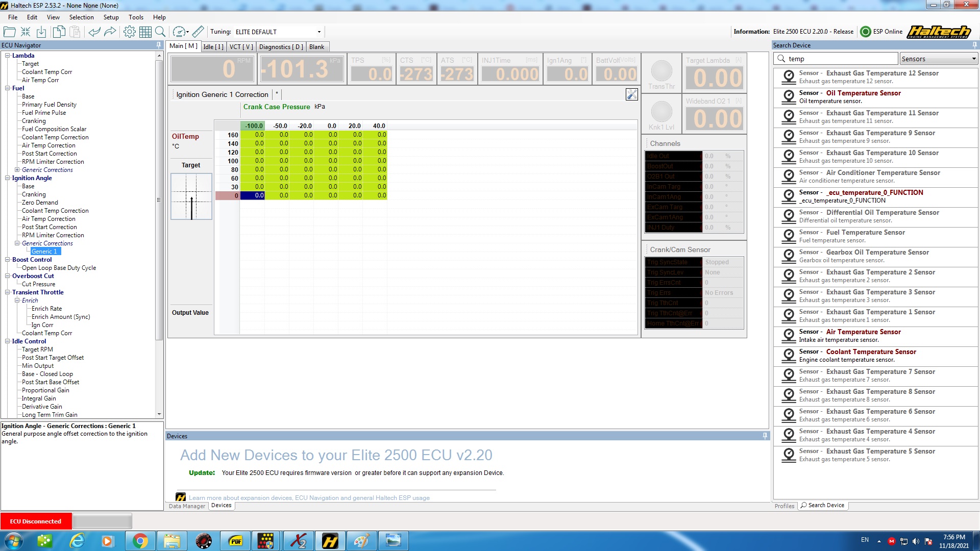Select Exhaust Gas Temperature 1 Sensor result

(x=875, y=316)
